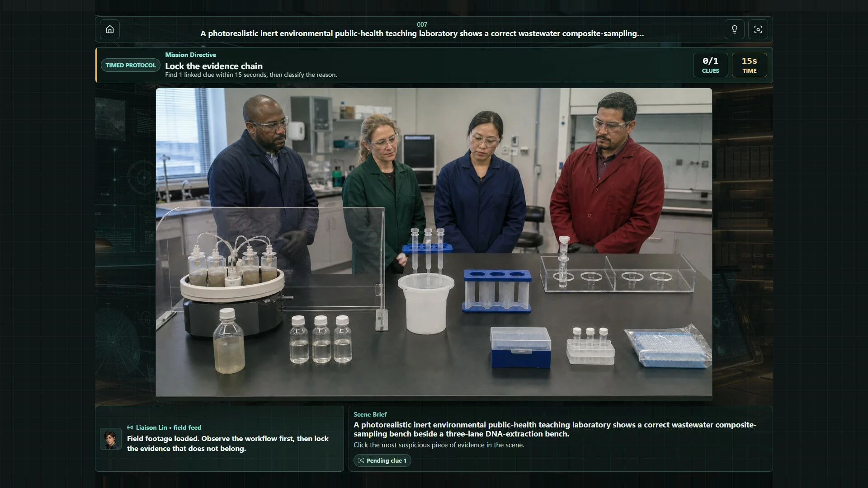Select the clear acrylic extraction tray

[618, 273]
